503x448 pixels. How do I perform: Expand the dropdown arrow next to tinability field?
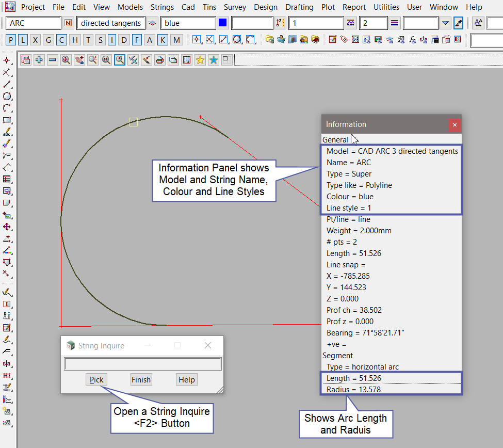[x=446, y=23]
